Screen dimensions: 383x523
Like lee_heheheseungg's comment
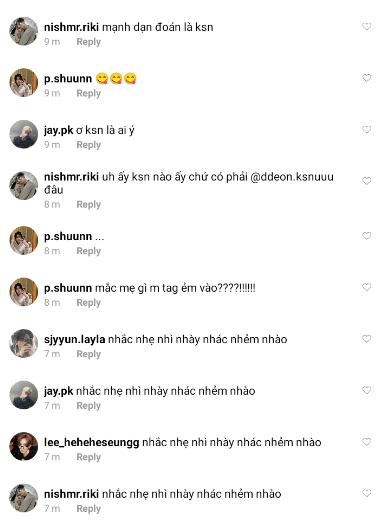coord(367,442)
